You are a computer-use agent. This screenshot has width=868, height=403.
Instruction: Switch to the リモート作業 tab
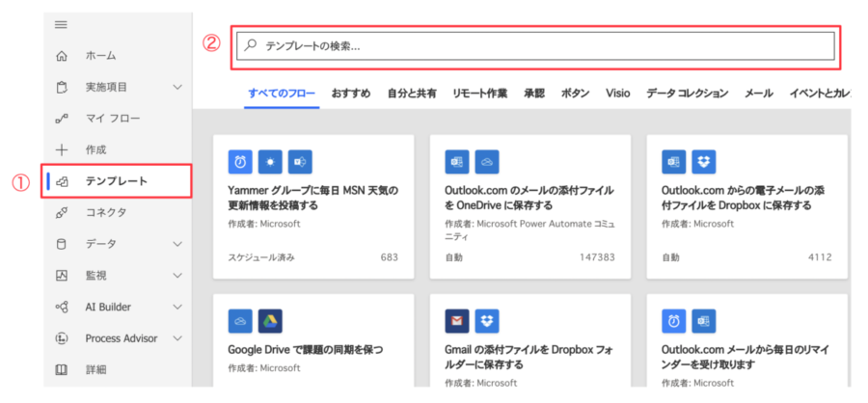pyautogui.click(x=479, y=93)
